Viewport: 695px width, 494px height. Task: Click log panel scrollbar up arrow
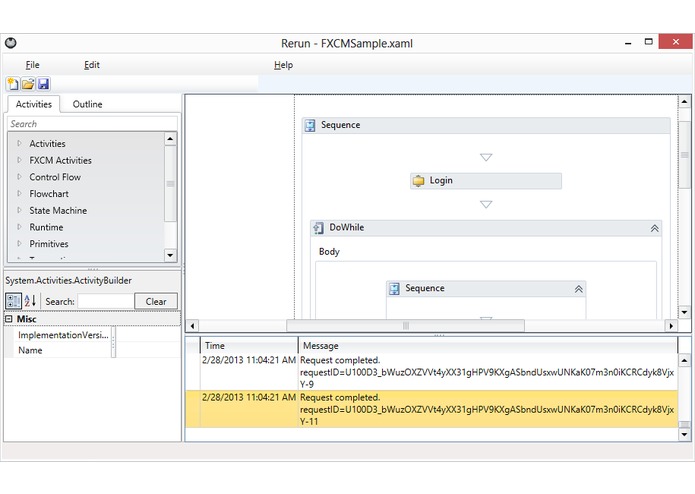pyautogui.click(x=684, y=360)
